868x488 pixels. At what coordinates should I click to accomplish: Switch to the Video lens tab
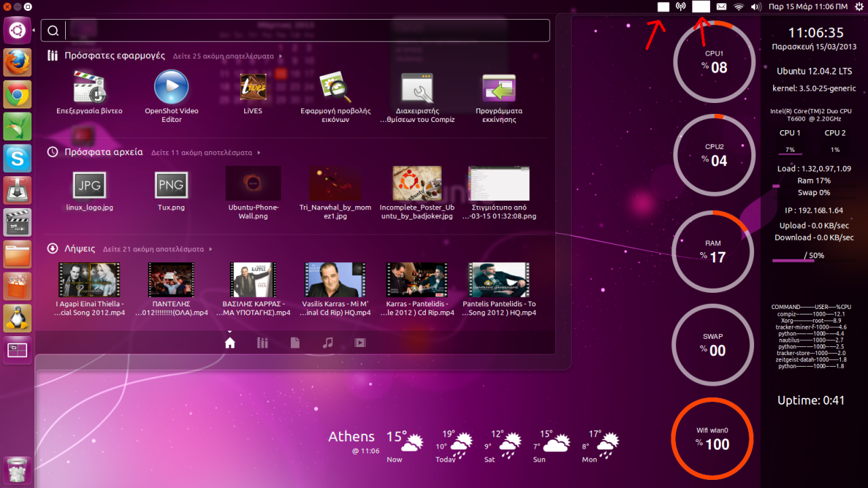click(360, 343)
